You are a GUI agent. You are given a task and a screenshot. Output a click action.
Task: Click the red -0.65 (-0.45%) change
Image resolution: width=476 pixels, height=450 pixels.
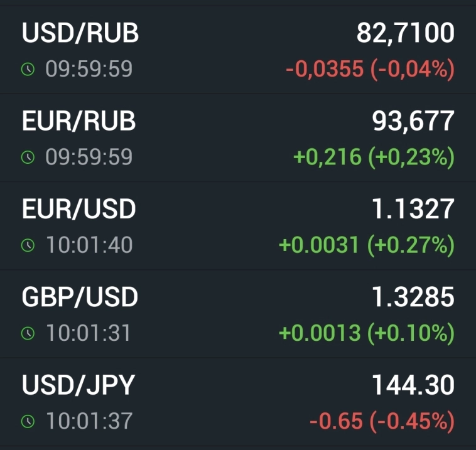coord(381,421)
